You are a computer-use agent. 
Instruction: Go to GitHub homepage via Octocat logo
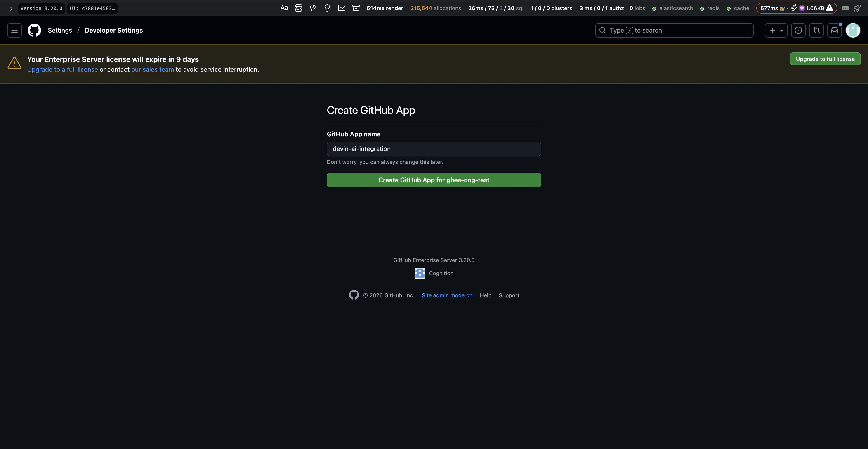(34, 30)
